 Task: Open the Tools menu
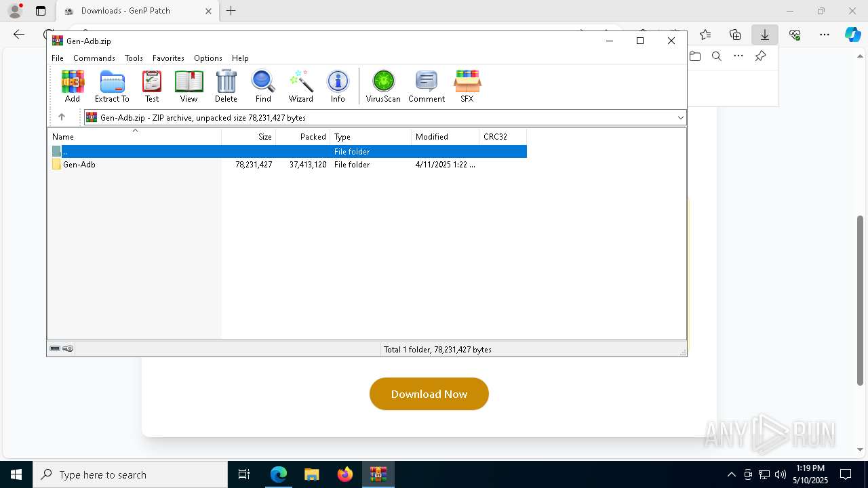[x=134, y=58]
